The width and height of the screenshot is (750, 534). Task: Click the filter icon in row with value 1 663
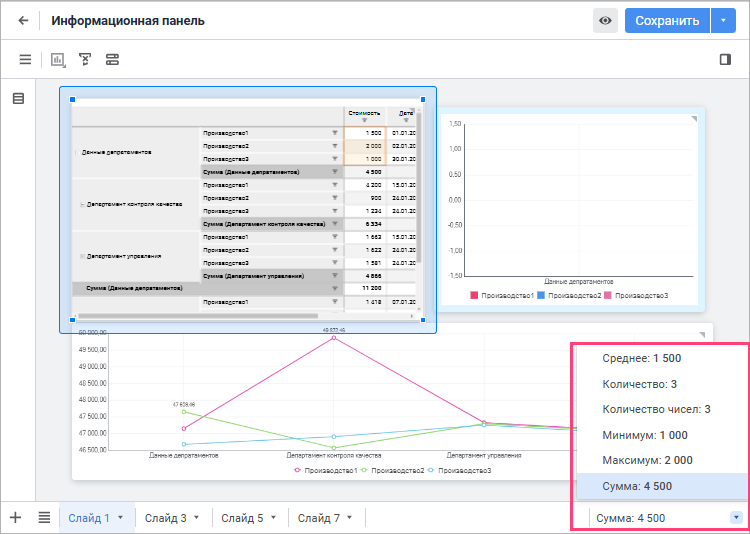tap(335, 237)
